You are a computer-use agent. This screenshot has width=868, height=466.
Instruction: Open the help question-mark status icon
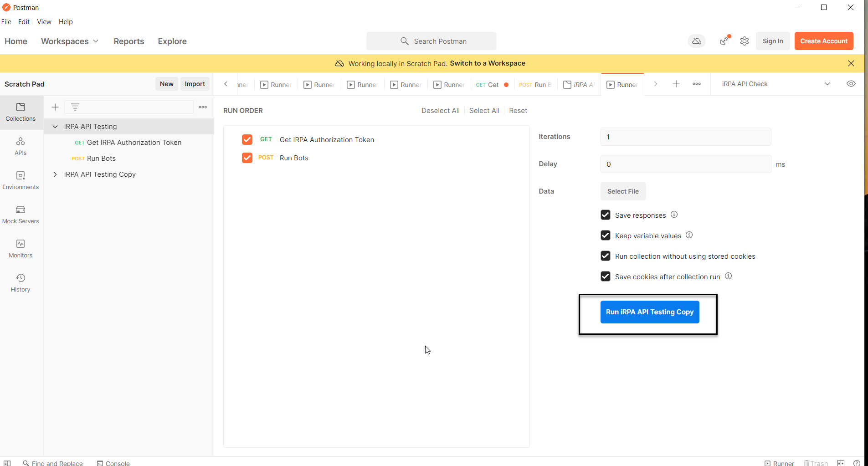857,463
